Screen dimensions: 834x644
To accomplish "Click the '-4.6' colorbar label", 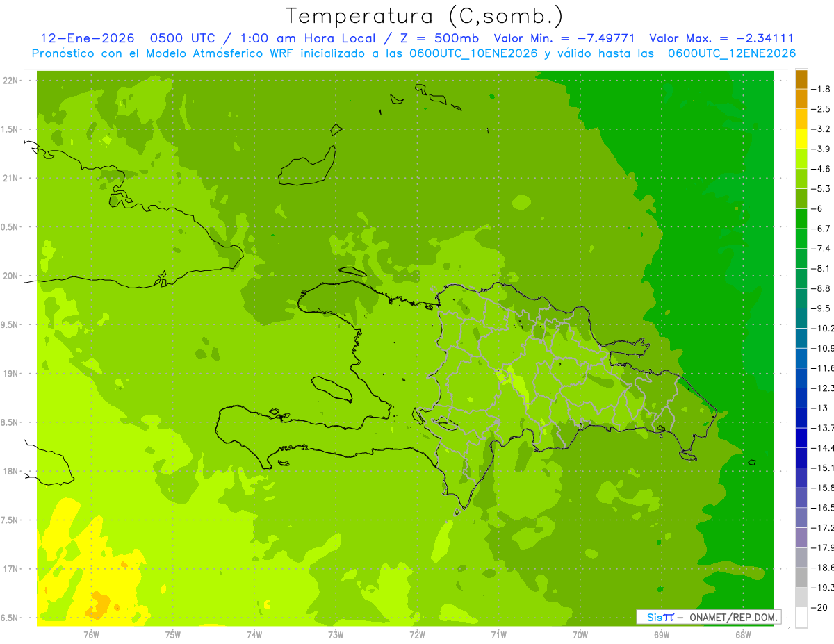I will [x=821, y=169].
